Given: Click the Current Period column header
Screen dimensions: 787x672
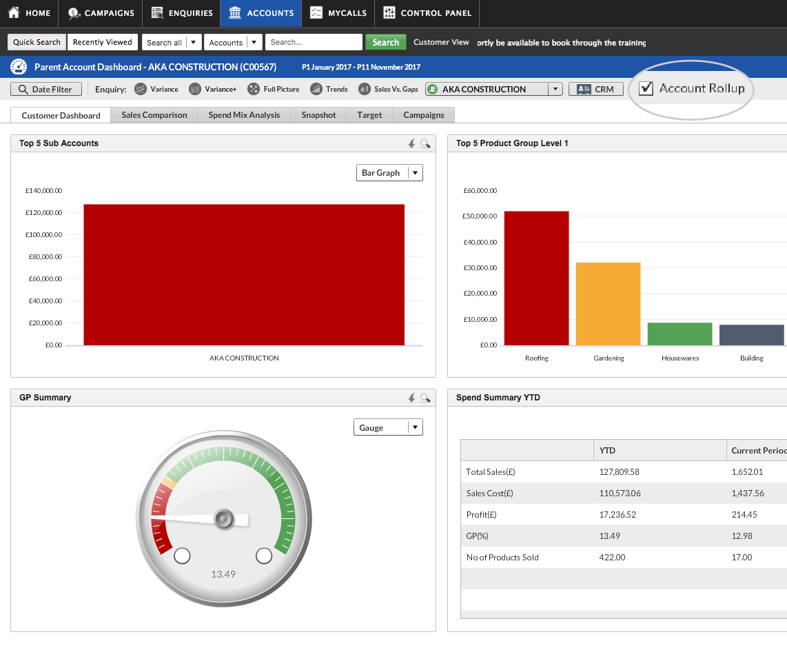Looking at the screenshot, I should pyautogui.click(x=758, y=451).
